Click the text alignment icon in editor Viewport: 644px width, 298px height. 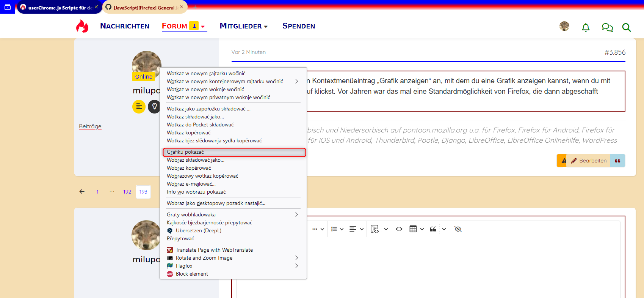[353, 229]
